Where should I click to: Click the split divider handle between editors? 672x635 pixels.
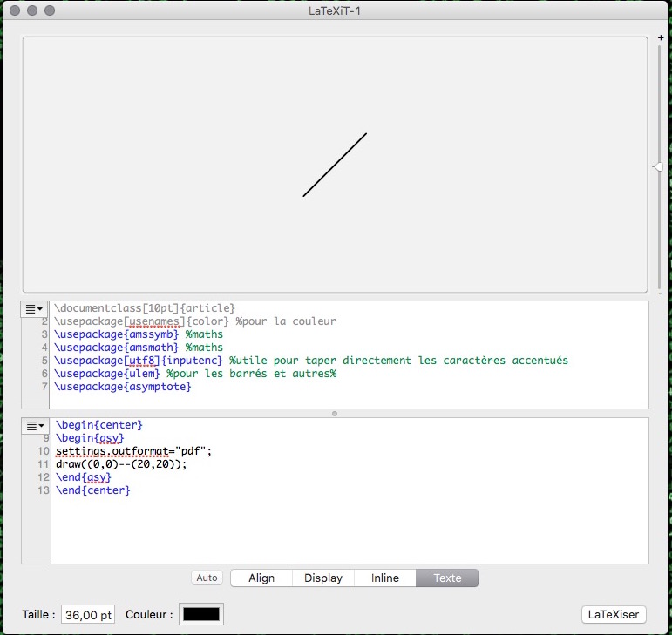pyautogui.click(x=336, y=413)
